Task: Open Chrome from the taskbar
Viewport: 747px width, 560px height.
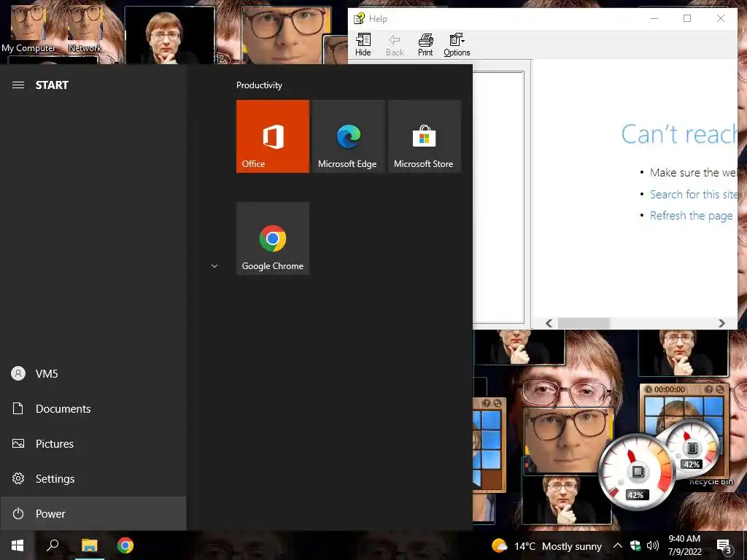Action: (x=125, y=545)
